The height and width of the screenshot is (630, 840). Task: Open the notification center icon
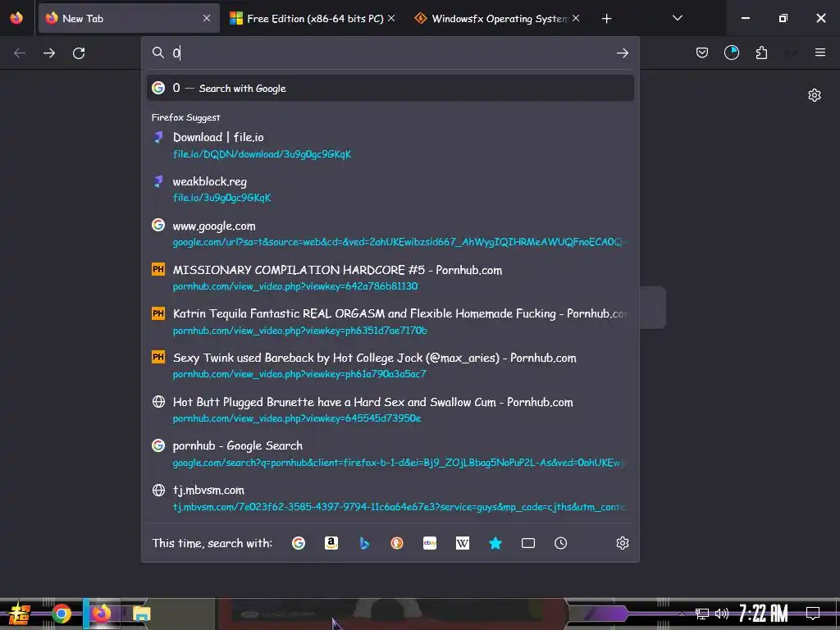[813, 614]
